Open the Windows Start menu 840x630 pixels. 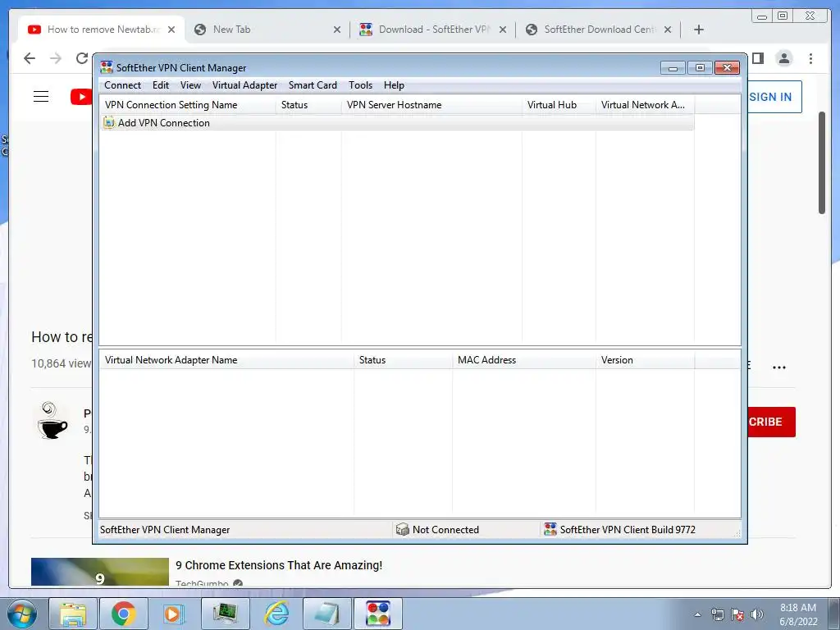[21, 614]
